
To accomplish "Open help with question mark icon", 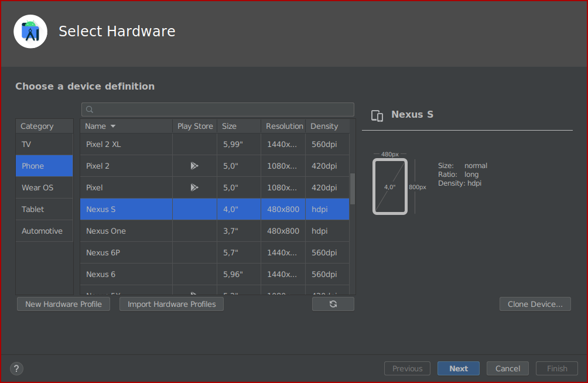I will coord(16,369).
